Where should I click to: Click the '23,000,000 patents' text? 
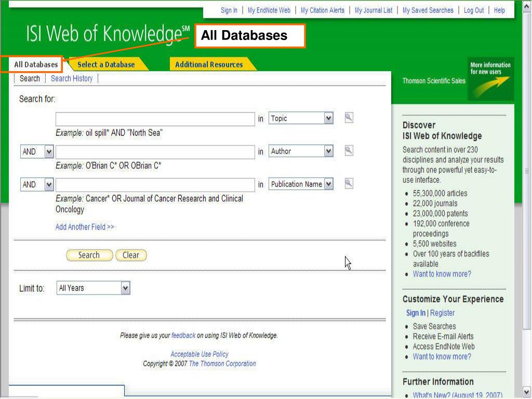coord(441,214)
